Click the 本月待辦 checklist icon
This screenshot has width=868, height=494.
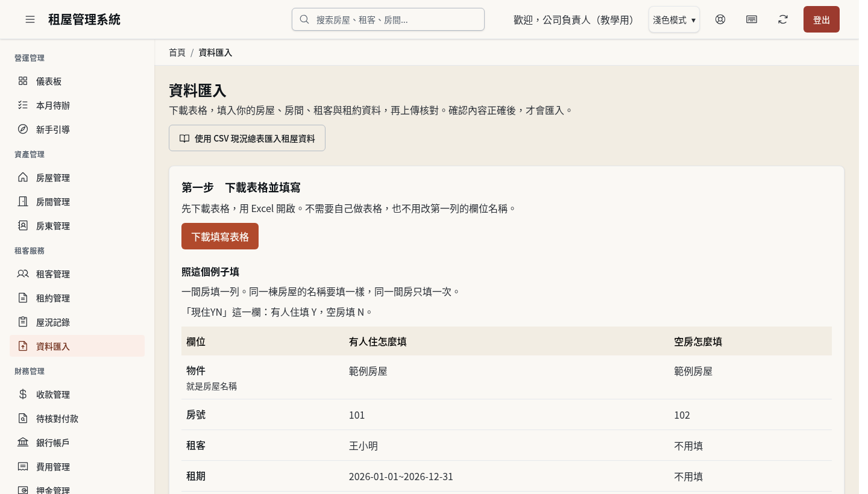(x=23, y=105)
